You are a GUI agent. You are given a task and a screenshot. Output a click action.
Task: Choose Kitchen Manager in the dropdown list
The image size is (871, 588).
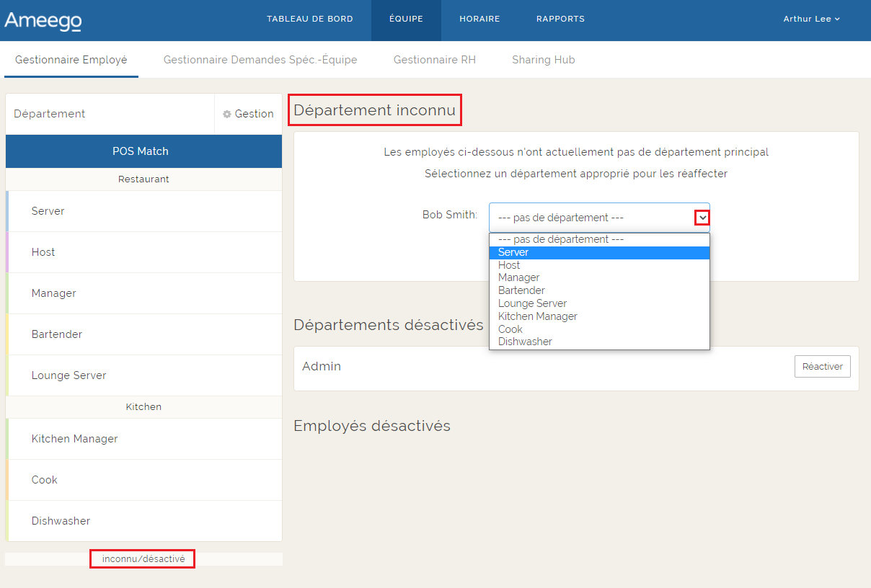point(537,316)
